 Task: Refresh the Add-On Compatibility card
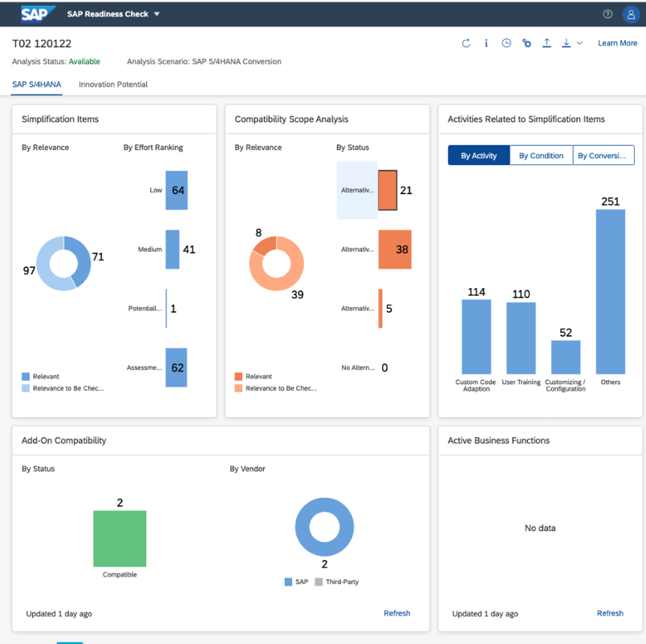[x=396, y=613]
